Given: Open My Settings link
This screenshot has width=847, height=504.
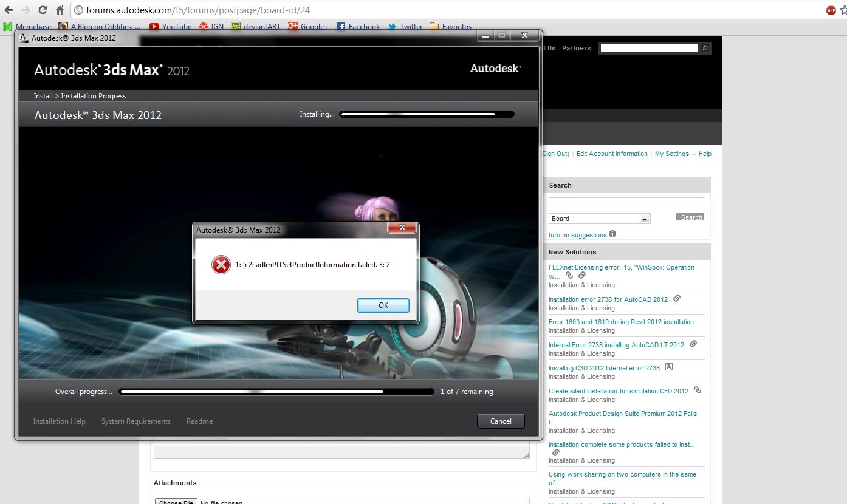Looking at the screenshot, I should [x=672, y=154].
